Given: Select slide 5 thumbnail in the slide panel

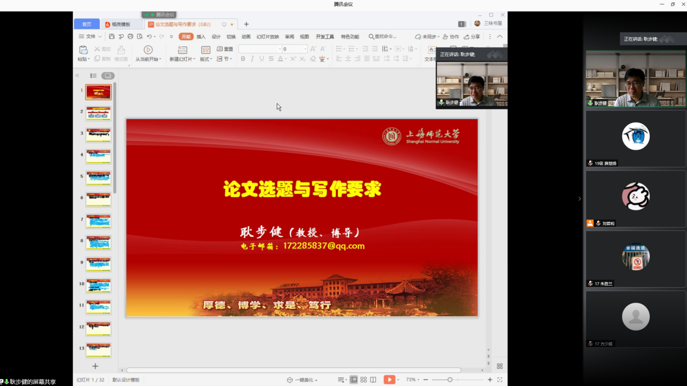Looking at the screenshot, I should (98, 178).
